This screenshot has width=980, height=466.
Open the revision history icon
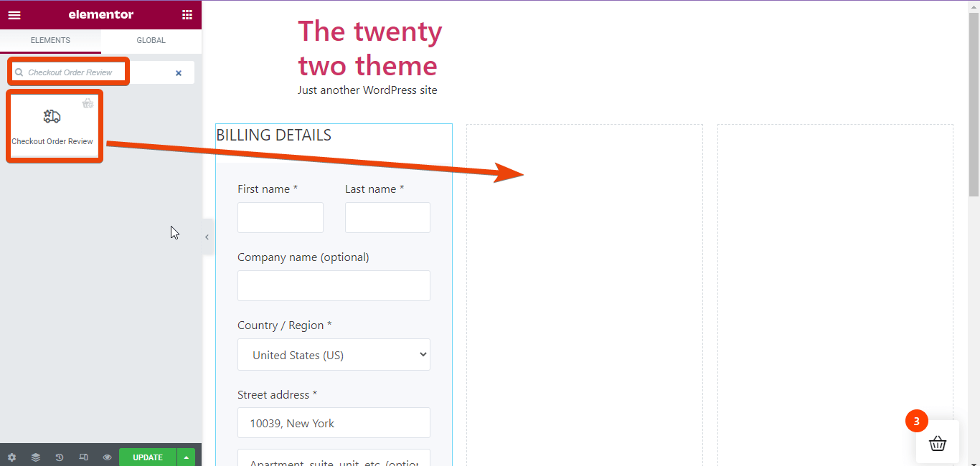60,457
